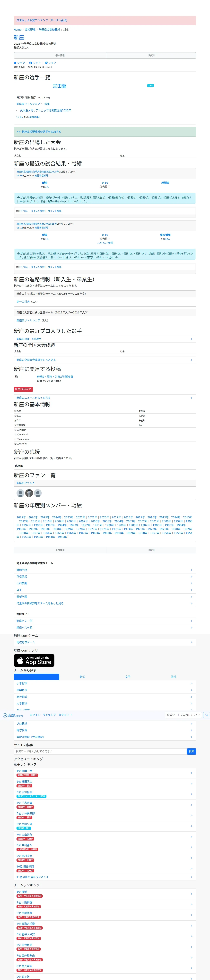Open ログイン in the header navigation
This screenshot has height=980, width=210.
click(35, 715)
